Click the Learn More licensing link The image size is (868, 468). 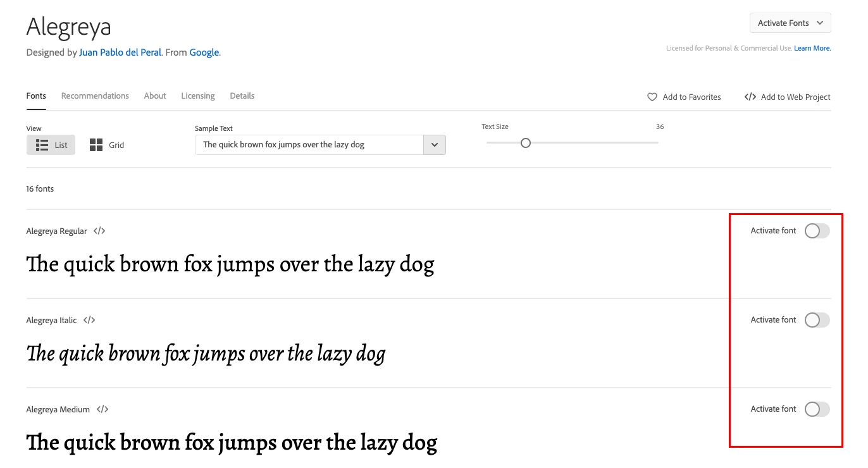(x=812, y=48)
